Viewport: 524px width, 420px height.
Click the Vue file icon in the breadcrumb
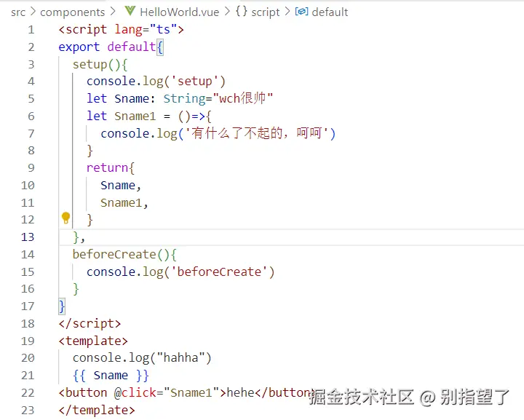(x=130, y=11)
